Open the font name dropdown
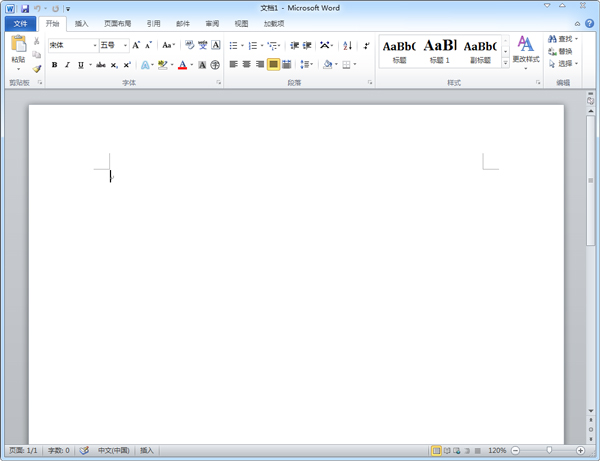This screenshot has height=461, width=600. click(x=95, y=46)
